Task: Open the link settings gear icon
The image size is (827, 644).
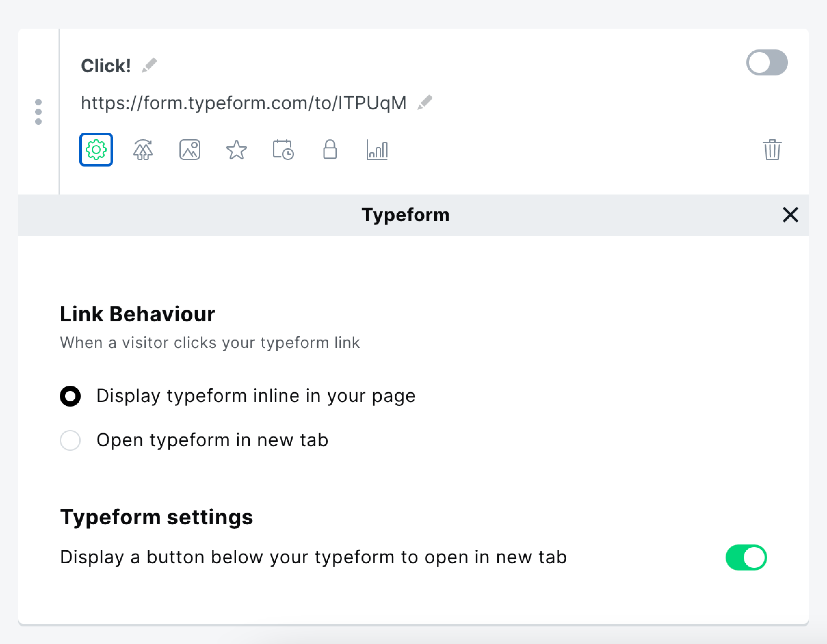Action: [96, 150]
